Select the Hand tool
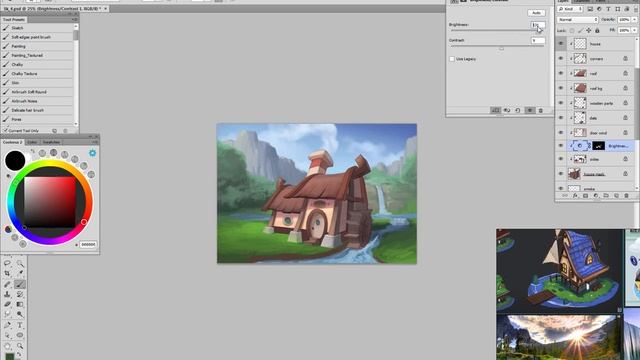640x360 pixels. click(x=7, y=346)
